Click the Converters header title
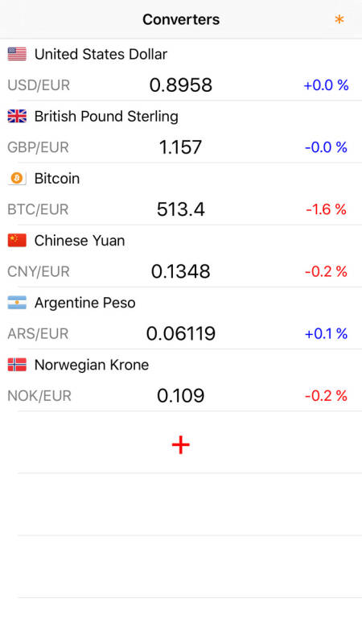The width and height of the screenshot is (362, 644). (x=181, y=19)
